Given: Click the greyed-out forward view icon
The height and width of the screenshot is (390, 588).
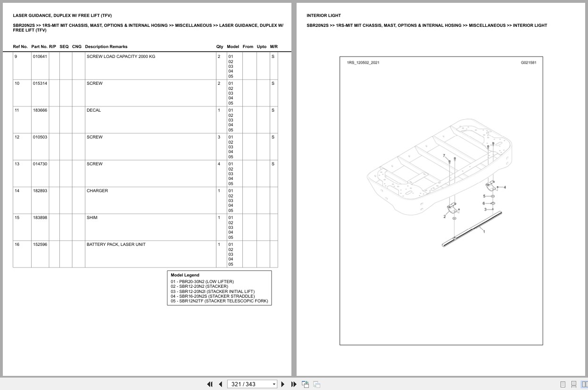Looking at the screenshot, I should pos(317,384).
